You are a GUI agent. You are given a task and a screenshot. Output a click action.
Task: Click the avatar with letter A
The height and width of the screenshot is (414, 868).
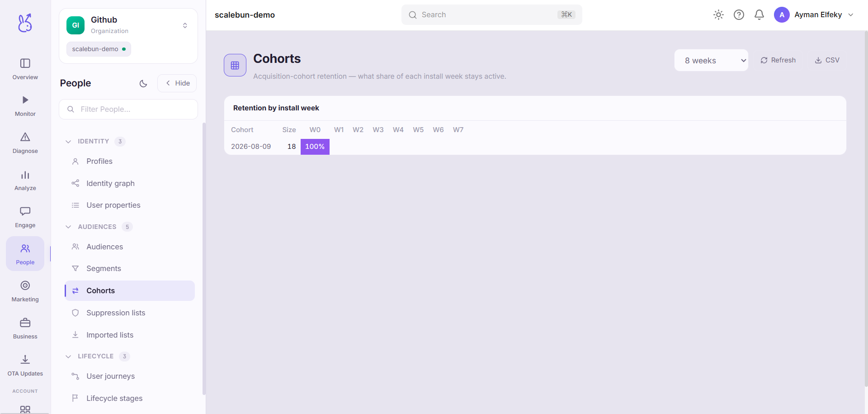pos(782,15)
